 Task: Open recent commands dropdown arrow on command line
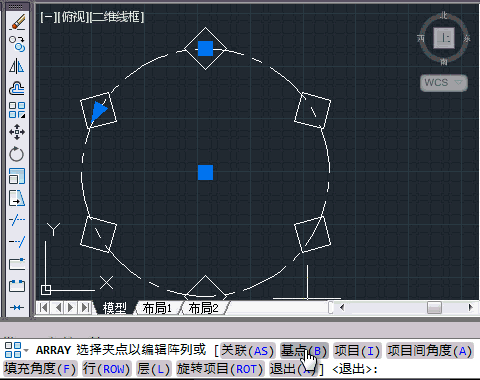pos(26,350)
